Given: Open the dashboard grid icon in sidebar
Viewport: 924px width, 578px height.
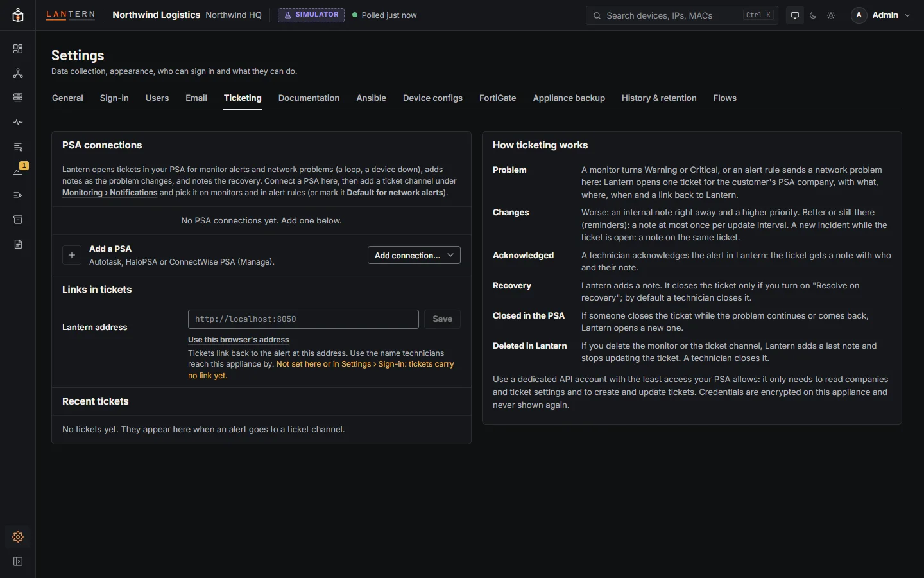Looking at the screenshot, I should pos(18,49).
